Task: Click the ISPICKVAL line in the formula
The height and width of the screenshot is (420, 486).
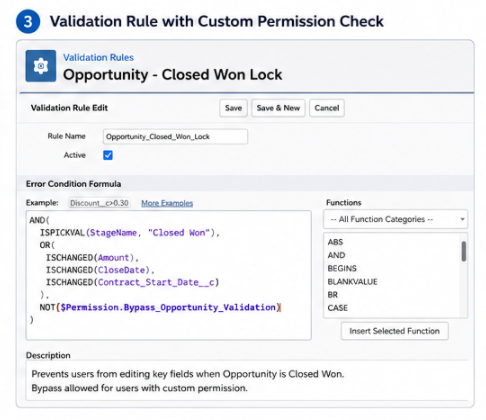Action: (130, 233)
